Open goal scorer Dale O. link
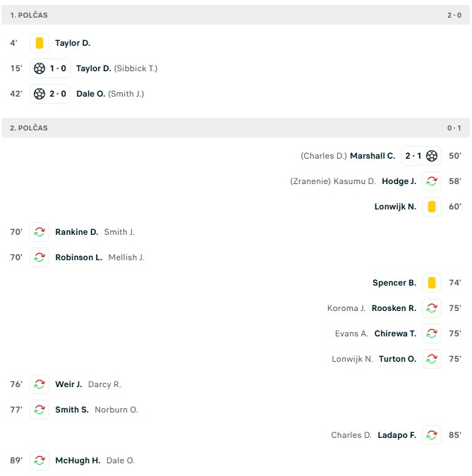The image size is (472, 476). tap(90, 94)
